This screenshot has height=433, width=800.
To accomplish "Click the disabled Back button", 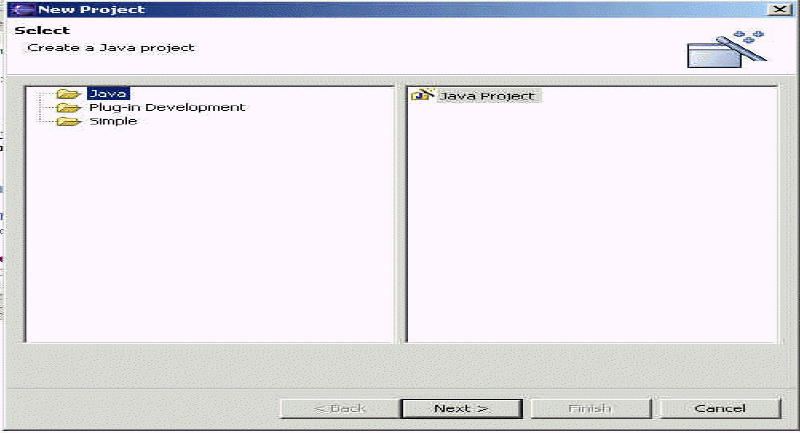I will click(340, 409).
